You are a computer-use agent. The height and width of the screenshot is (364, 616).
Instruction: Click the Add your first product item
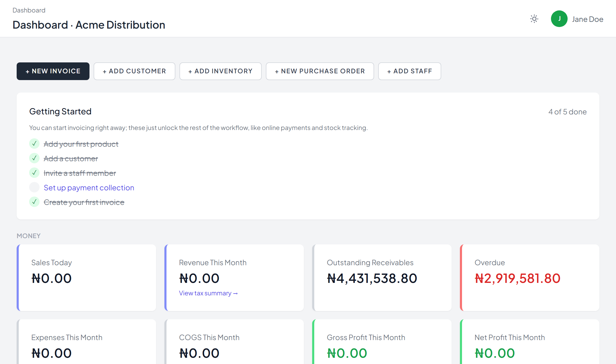coord(81,144)
